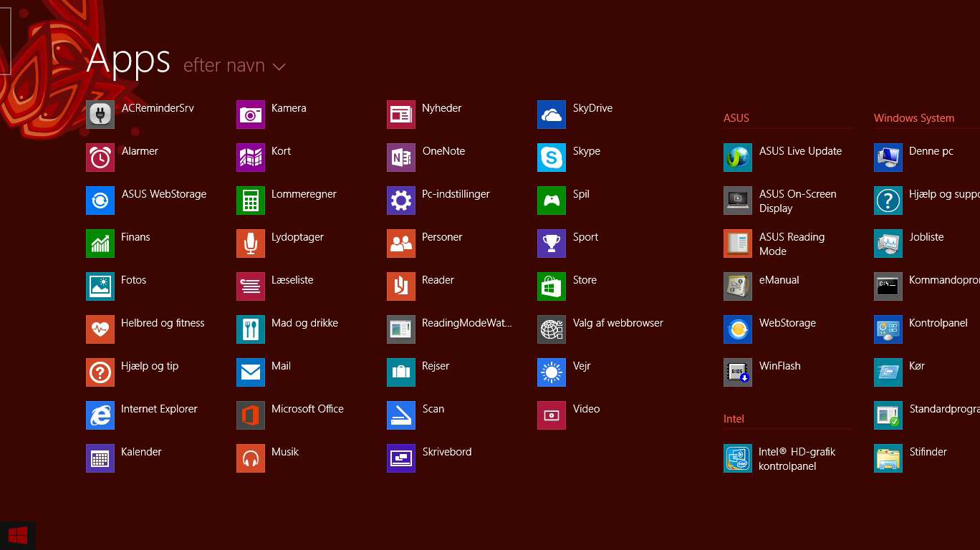This screenshot has width=980, height=550.
Task: Click the 'Microsoft Office' label text
Action: click(307, 409)
